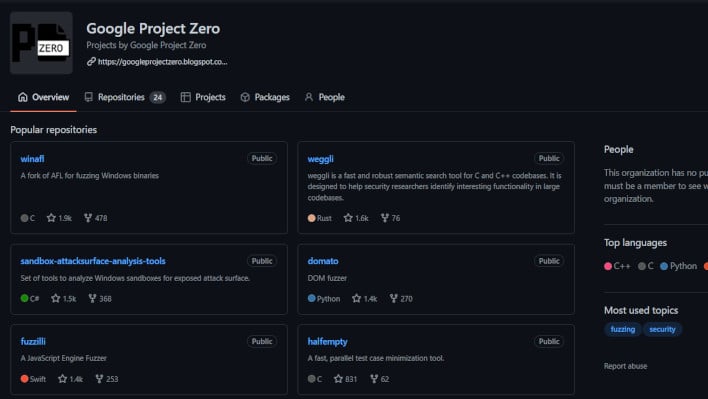
Task: Filter by C in Top languages
Action: tap(646, 266)
